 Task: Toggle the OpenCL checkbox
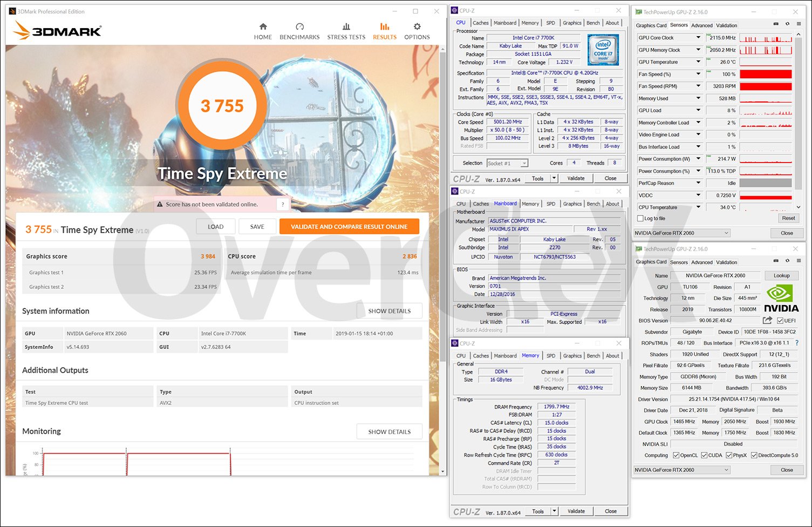click(676, 455)
